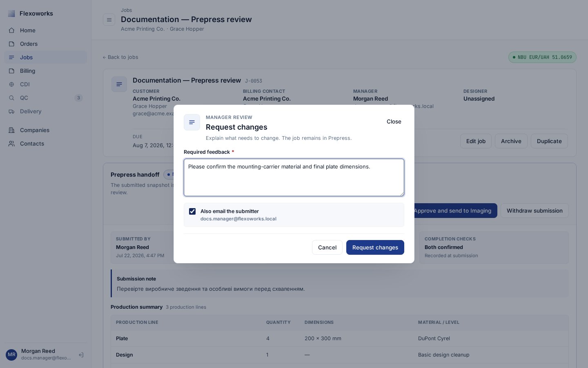Click the job document icon beside title
Image resolution: width=588 pixels, height=368 pixels.
119,84
